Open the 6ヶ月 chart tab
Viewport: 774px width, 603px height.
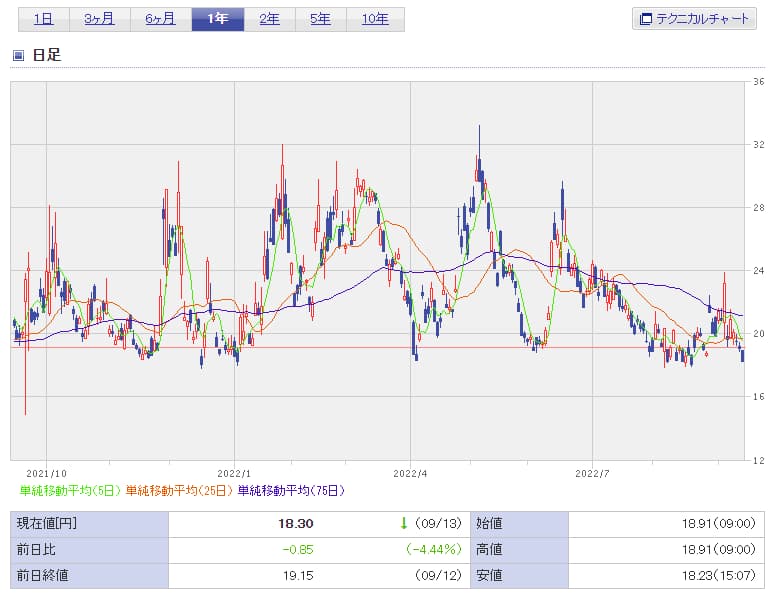click(159, 19)
